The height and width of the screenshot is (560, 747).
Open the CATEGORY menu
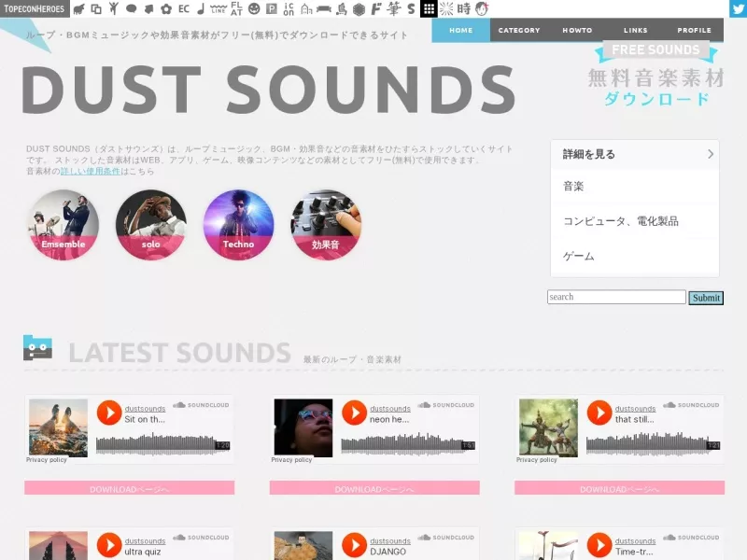(519, 30)
